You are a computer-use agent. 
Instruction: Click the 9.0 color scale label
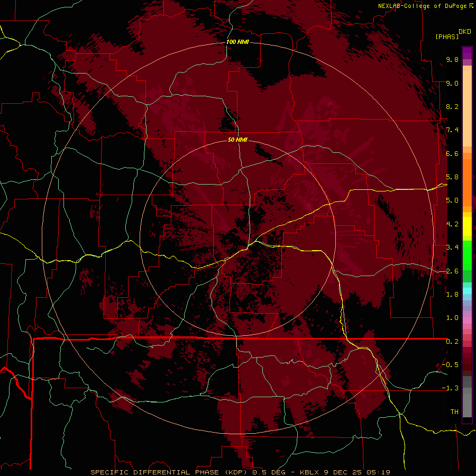click(452, 84)
